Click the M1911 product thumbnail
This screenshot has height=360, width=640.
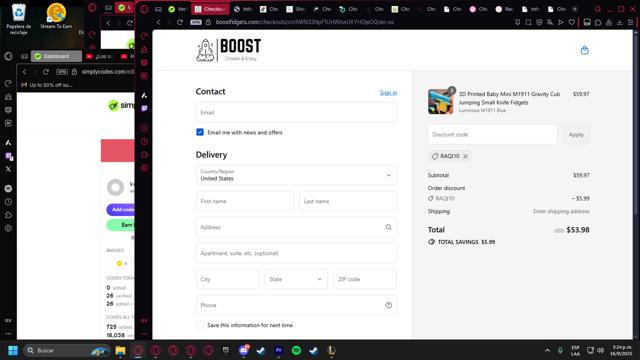point(440,101)
